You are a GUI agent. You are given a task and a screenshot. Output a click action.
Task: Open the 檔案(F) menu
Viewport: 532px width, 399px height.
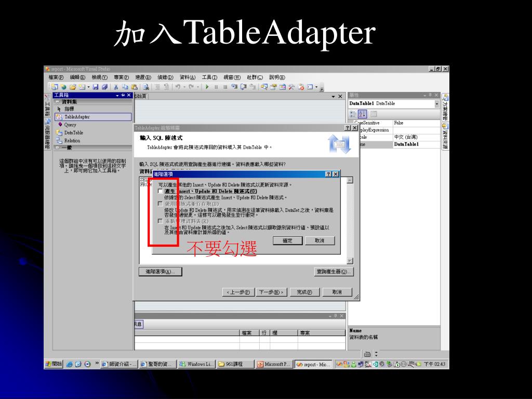tap(56, 78)
